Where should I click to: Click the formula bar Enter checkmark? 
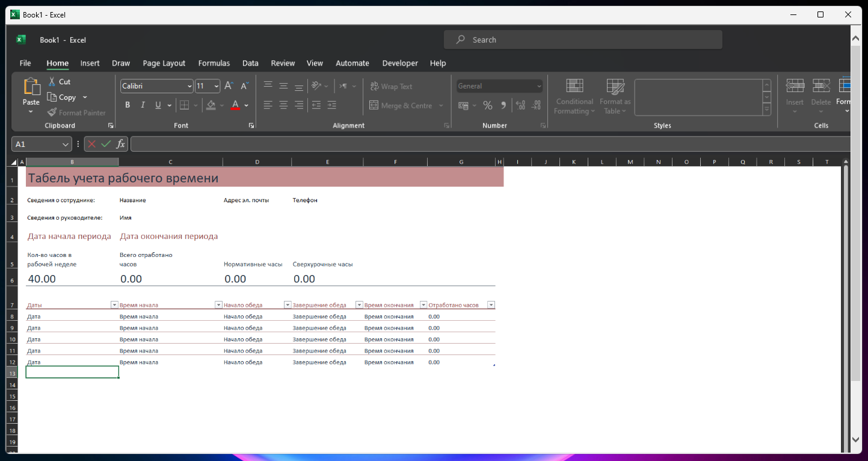point(106,144)
